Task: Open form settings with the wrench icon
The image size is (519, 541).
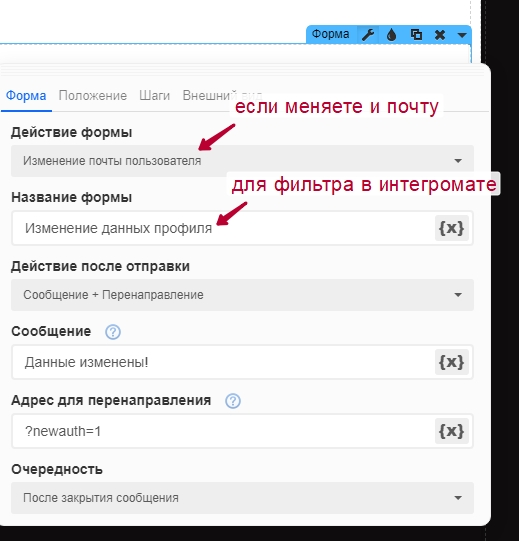Action: pos(368,35)
